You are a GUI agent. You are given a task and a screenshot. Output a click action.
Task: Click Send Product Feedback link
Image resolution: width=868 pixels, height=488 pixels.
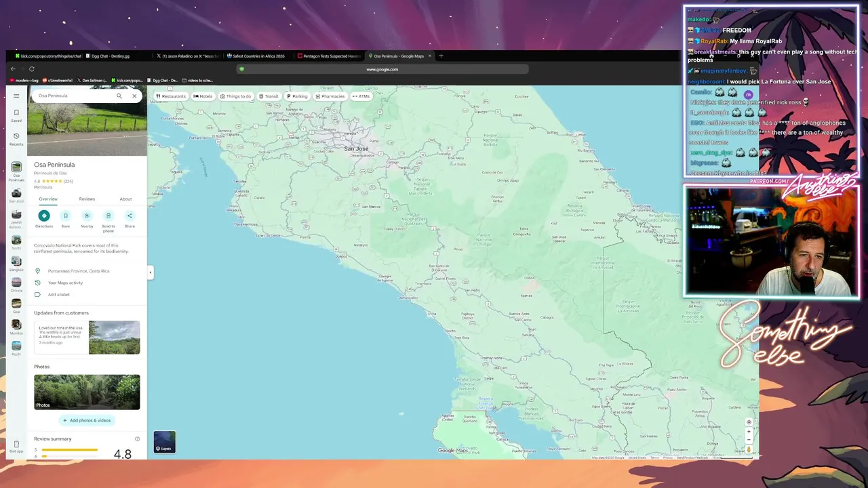pyautogui.click(x=692, y=457)
